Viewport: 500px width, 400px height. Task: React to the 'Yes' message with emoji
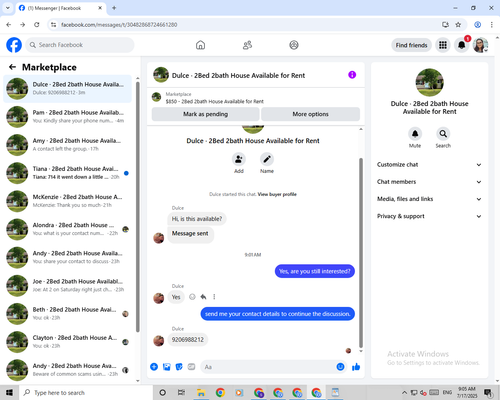[x=192, y=297]
